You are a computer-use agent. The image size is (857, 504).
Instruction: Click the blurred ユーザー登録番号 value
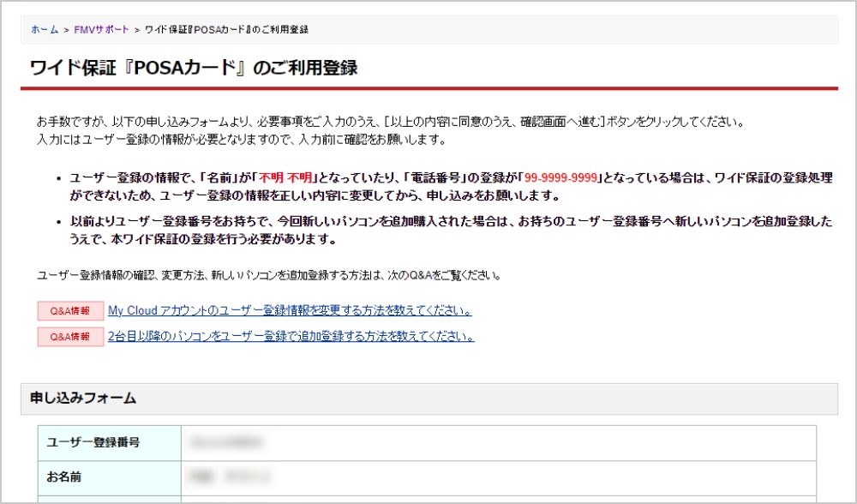tap(219, 442)
